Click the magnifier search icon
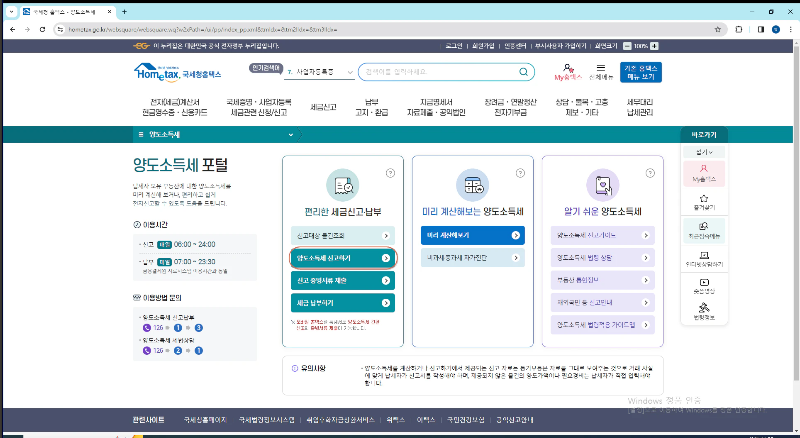Image resolution: width=800 pixels, height=438 pixels. tap(523, 72)
